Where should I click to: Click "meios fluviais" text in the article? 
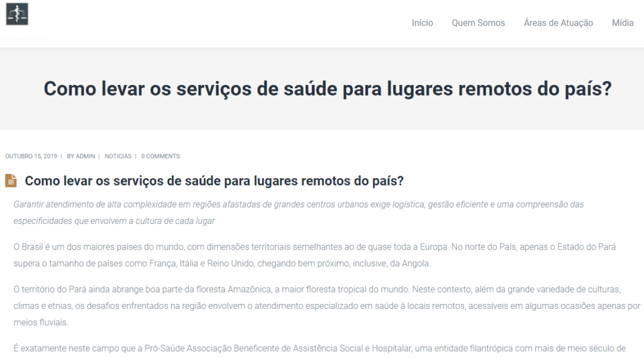tap(40, 322)
